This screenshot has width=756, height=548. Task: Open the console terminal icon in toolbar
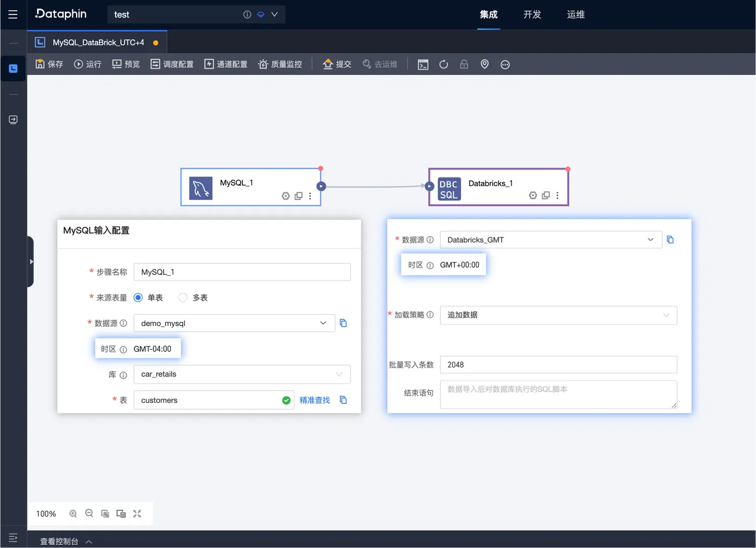423,65
